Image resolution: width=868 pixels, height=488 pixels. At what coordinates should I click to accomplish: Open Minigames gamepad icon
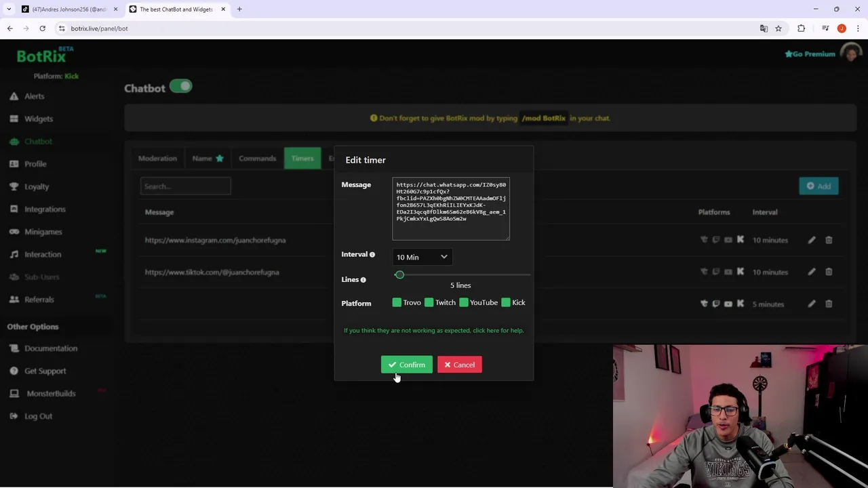[14, 232]
